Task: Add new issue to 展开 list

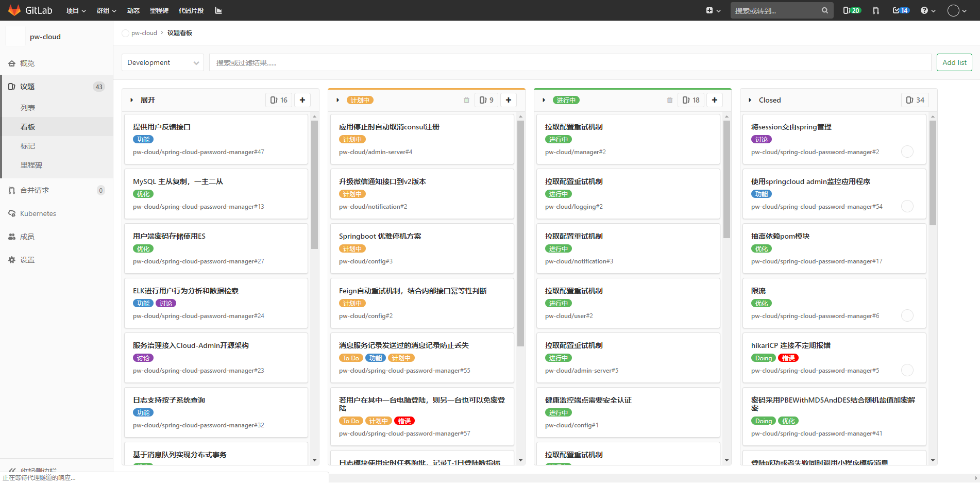Action: point(302,100)
